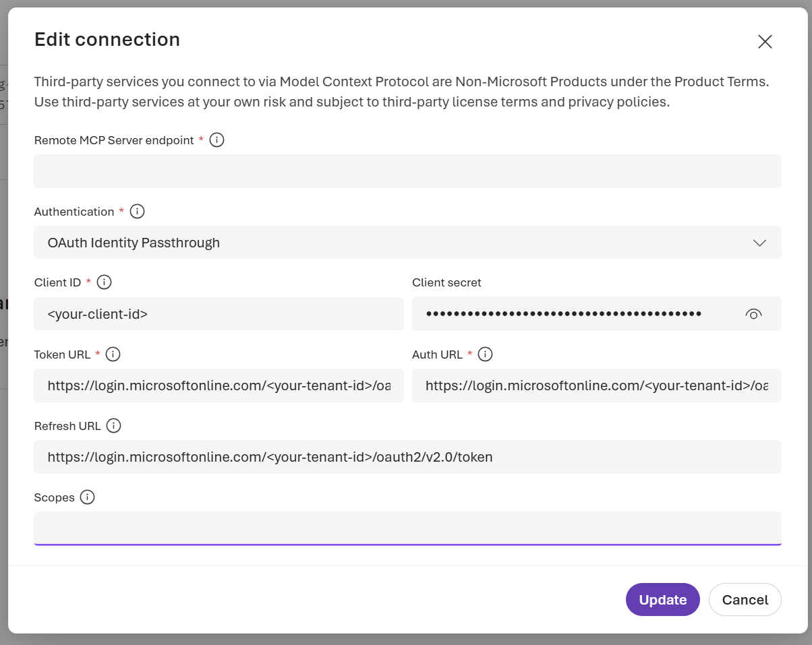
Task: Click the Refresh URL text field
Action: [407, 457]
